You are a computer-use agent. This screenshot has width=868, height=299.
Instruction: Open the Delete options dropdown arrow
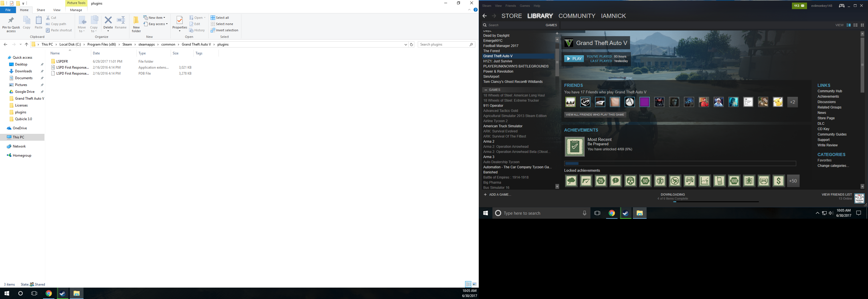tap(108, 31)
